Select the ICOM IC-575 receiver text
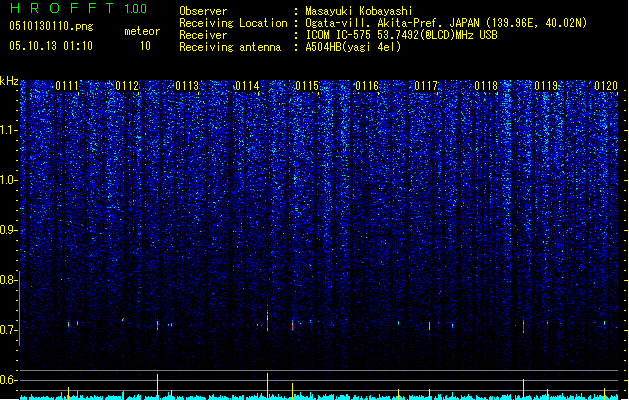 [401, 35]
